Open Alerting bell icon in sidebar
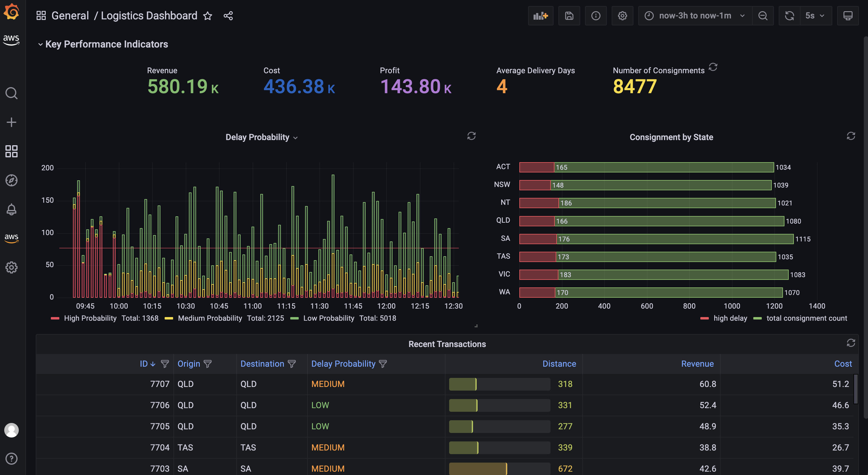 pyautogui.click(x=12, y=209)
